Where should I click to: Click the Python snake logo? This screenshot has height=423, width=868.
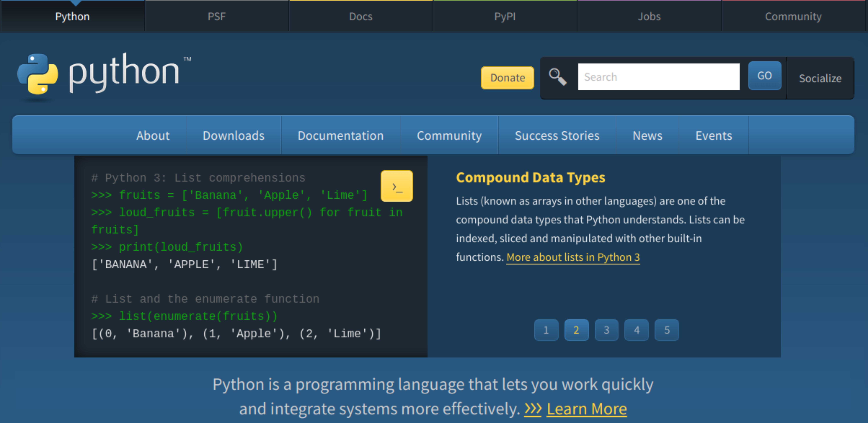coord(38,74)
